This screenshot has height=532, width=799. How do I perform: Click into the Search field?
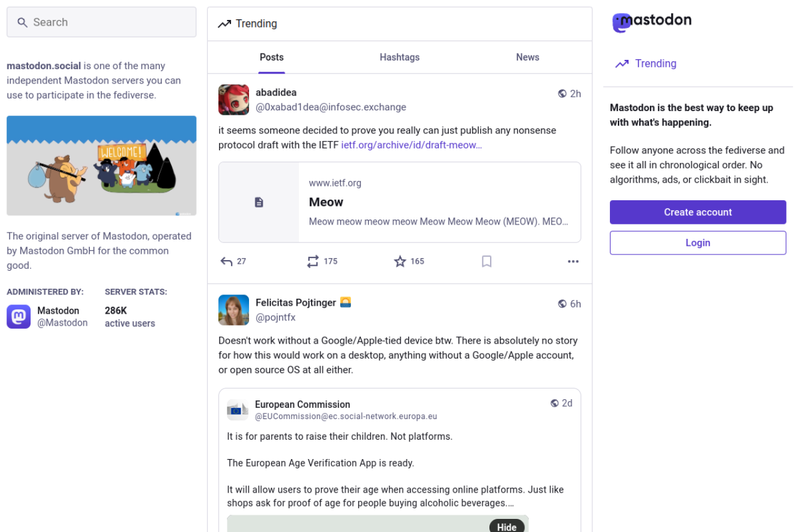[x=101, y=22]
